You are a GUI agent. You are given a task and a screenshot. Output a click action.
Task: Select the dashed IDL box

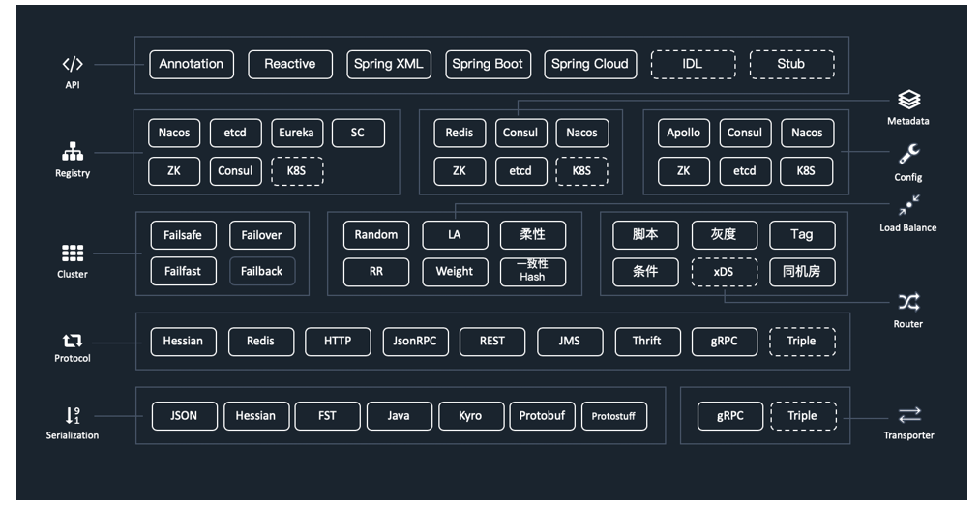tap(693, 65)
